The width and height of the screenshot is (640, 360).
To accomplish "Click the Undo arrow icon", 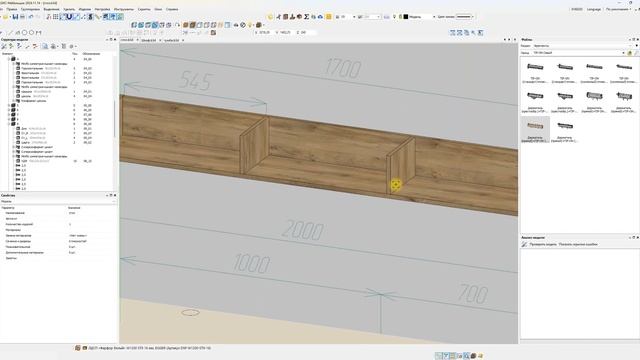I will (31, 17).
